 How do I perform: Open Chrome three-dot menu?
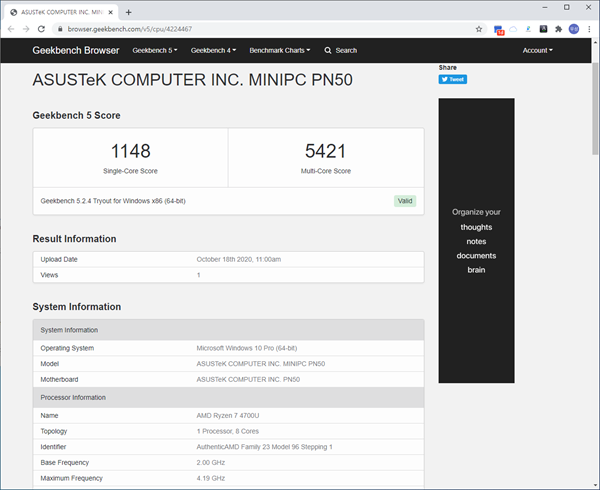(589, 29)
